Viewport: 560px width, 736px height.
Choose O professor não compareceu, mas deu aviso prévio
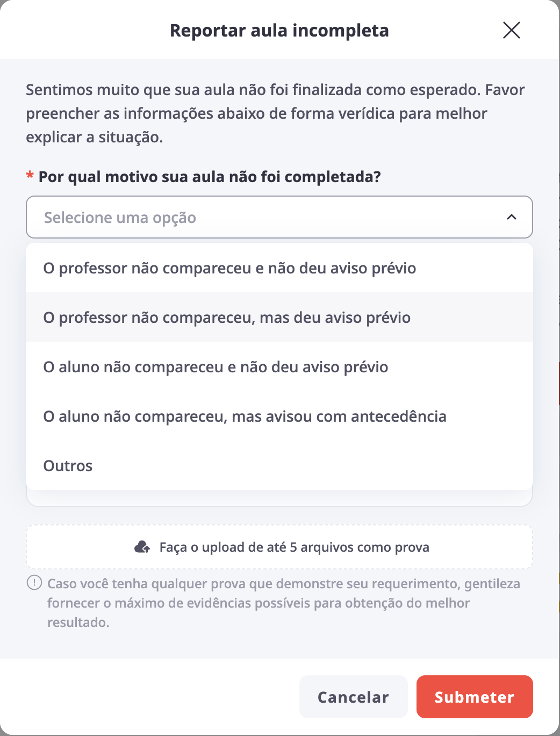[x=279, y=318]
